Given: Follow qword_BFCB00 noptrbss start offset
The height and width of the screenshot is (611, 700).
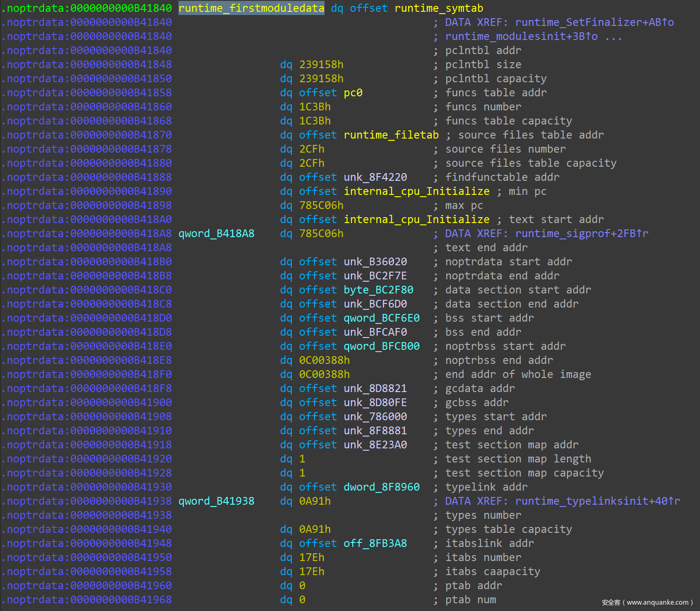Looking at the screenshot, I should [381, 346].
